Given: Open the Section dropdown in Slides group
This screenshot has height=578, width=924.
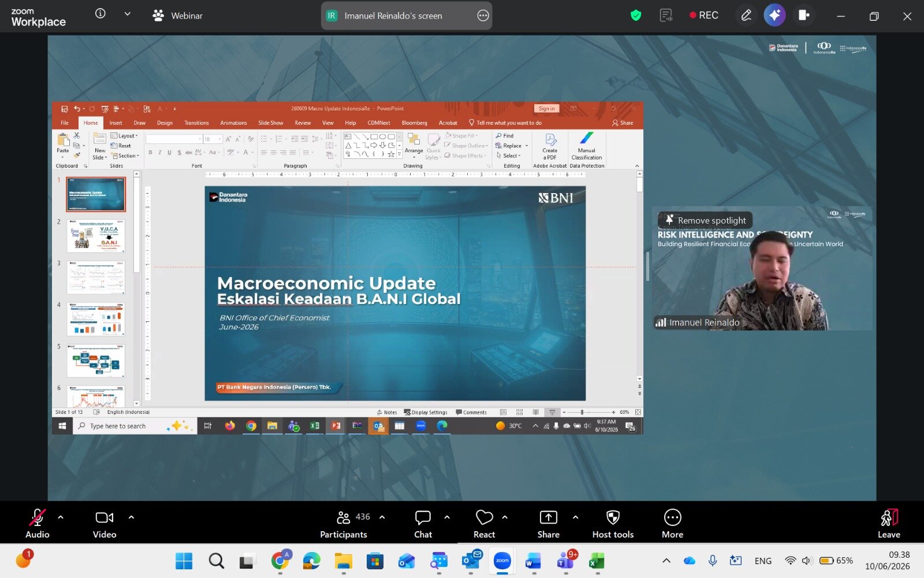Looking at the screenshot, I should (125, 156).
